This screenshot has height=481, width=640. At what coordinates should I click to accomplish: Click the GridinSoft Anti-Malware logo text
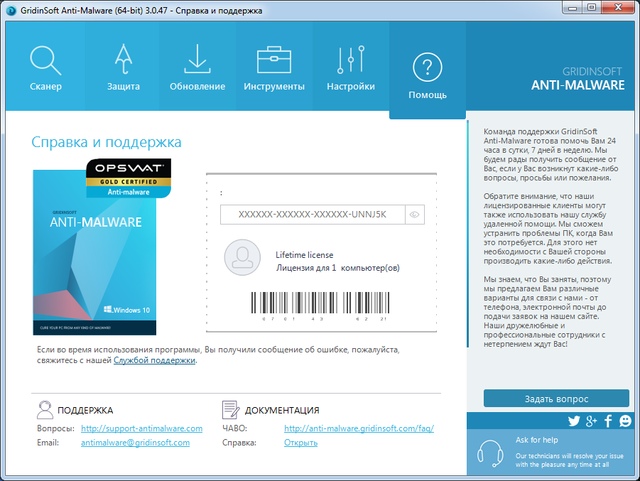click(x=578, y=79)
